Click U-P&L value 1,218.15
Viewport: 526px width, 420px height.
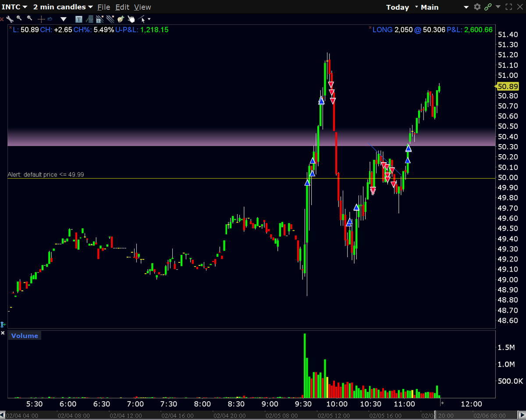pos(154,30)
